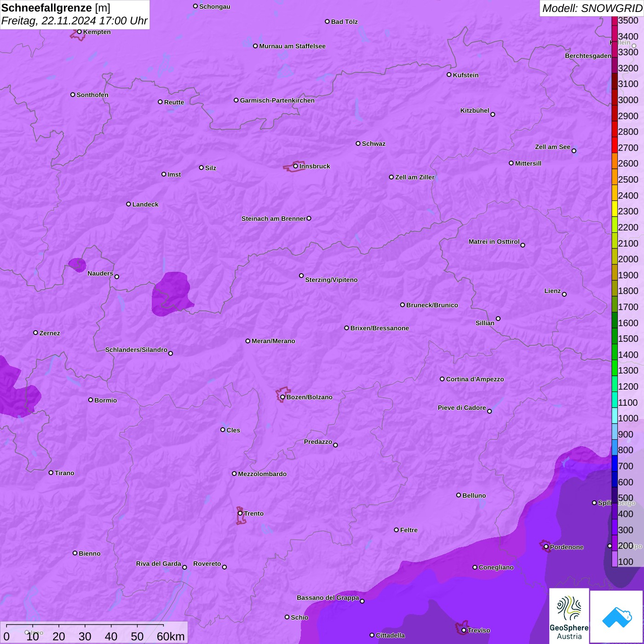Click the blue cloud logo icon
The height and width of the screenshot is (644, 644).
pyautogui.click(x=617, y=617)
